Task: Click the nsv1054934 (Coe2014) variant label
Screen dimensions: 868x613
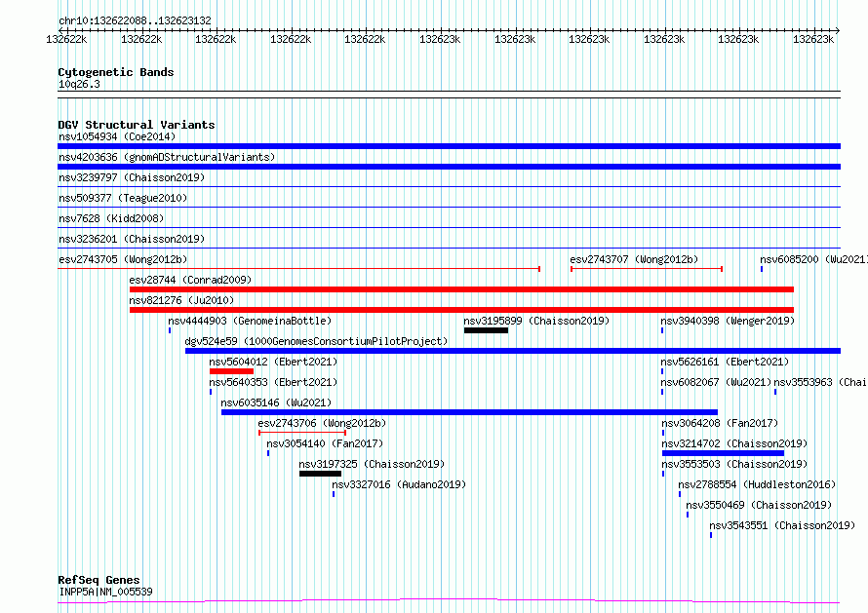Action: (117, 136)
